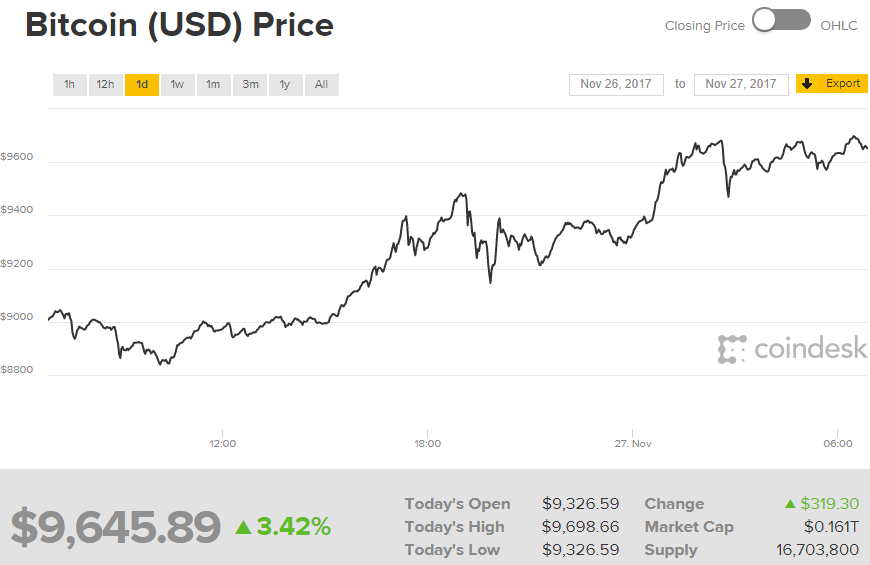
Task: Click the green Change arrow near $319.30
Action: 791,504
